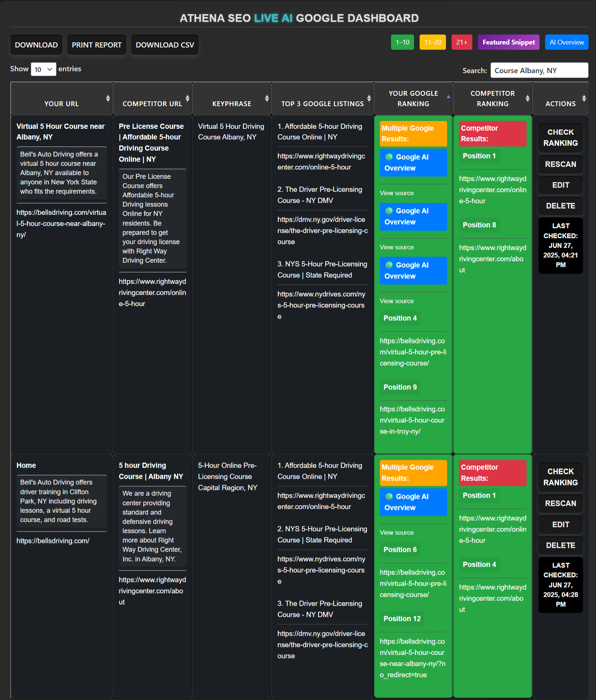Select the red 21+ ranking legend

(462, 42)
